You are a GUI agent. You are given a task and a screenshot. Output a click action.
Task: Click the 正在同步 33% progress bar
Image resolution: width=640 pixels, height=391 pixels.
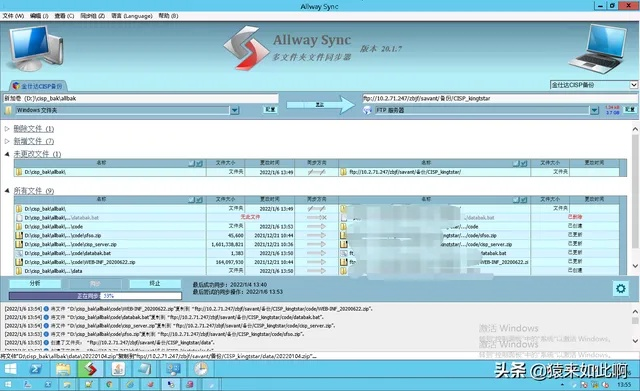[x=95, y=296]
